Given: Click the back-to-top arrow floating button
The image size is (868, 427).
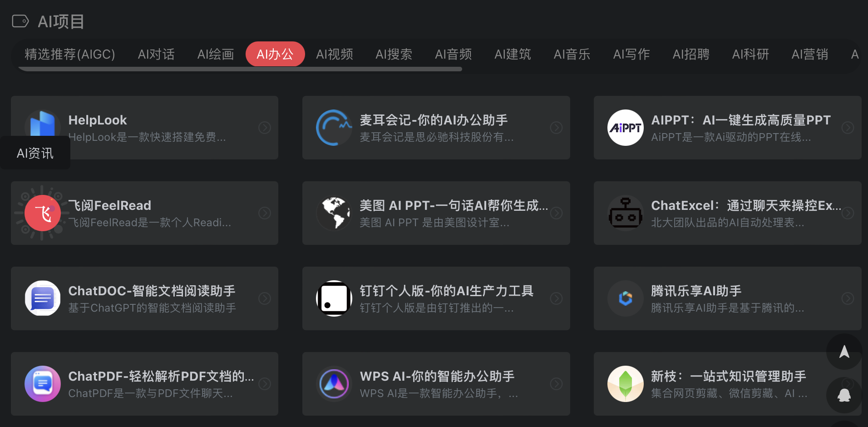Looking at the screenshot, I should [844, 352].
